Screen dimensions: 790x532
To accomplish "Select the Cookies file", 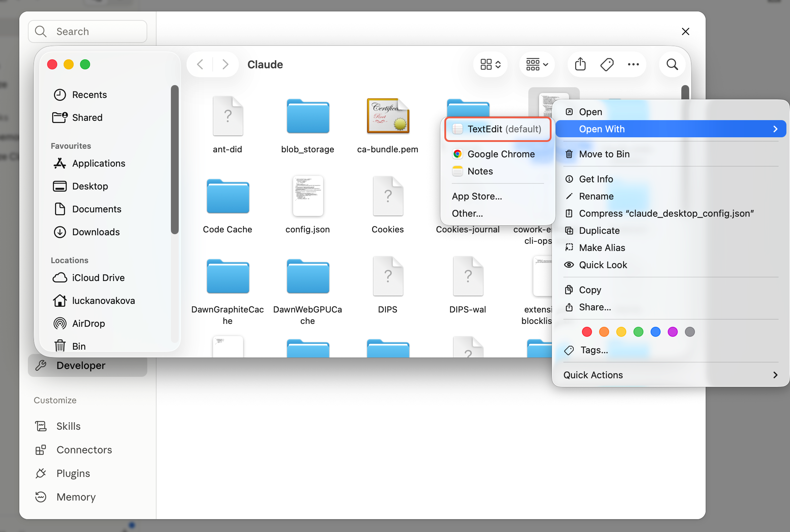I will (388, 196).
